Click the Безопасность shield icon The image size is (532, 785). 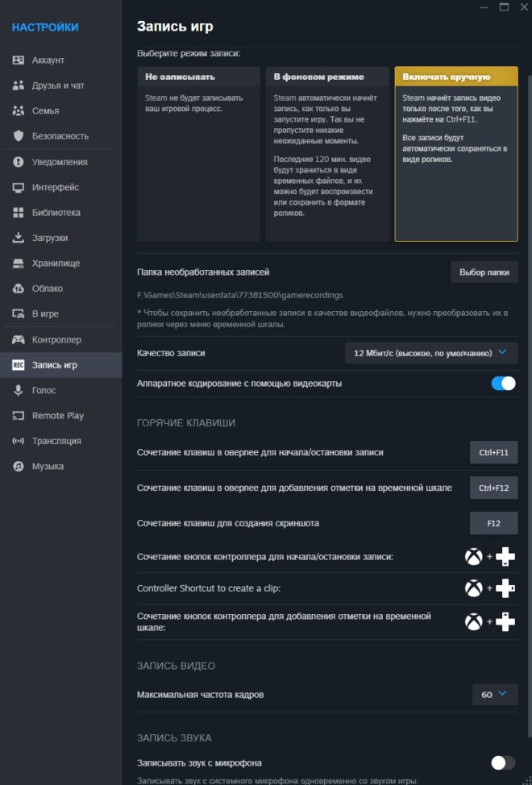(18, 136)
